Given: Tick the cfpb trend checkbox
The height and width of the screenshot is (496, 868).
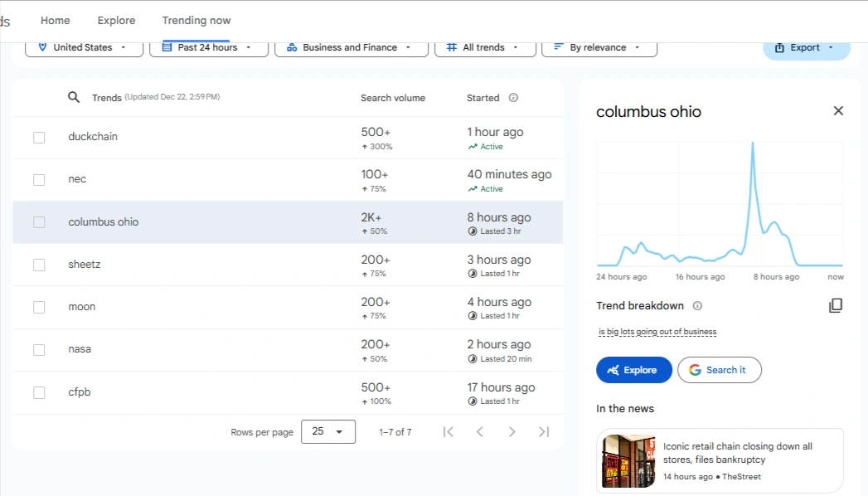Looking at the screenshot, I should (39, 392).
